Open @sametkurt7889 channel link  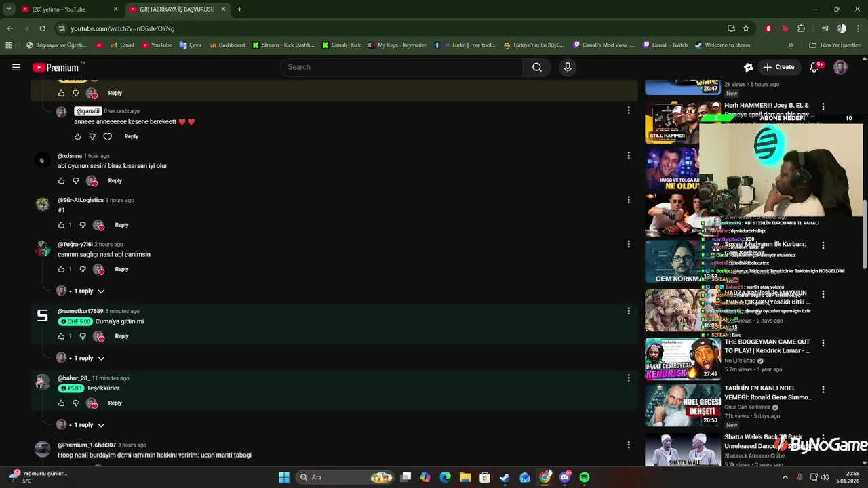pos(80,311)
